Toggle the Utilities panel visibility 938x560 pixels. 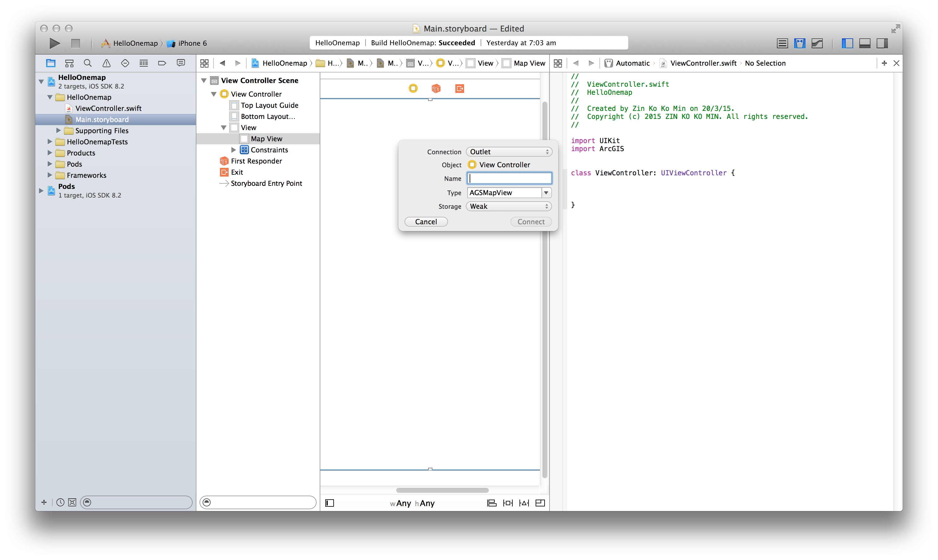[x=882, y=43]
